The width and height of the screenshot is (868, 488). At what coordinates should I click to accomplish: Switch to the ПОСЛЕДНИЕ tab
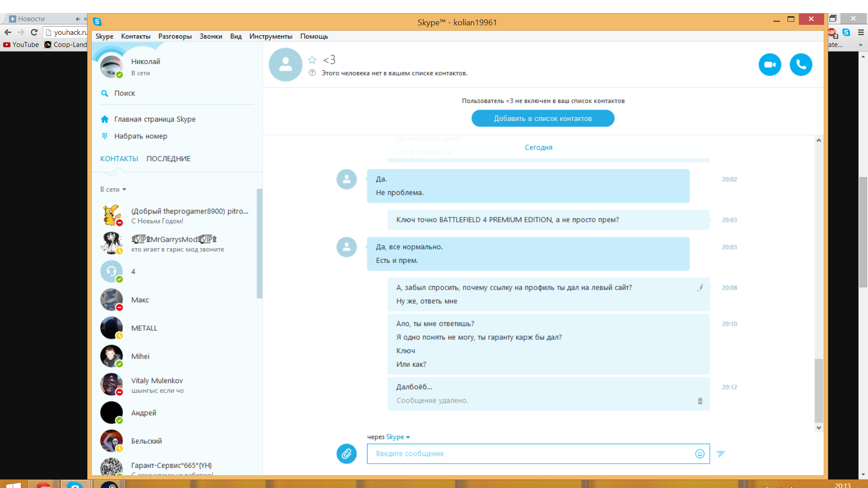pyautogui.click(x=168, y=159)
